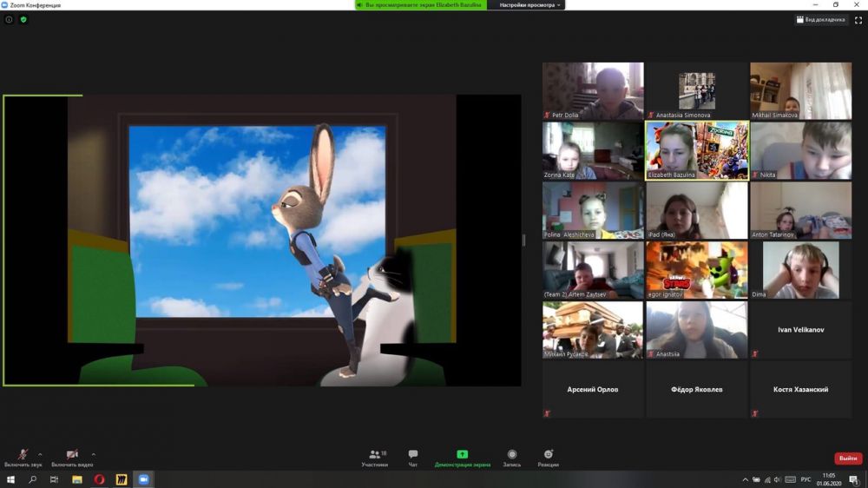This screenshot has width=868, height=488.
Task: Click the shared screen Zootopia animation area
Action: coord(262,241)
